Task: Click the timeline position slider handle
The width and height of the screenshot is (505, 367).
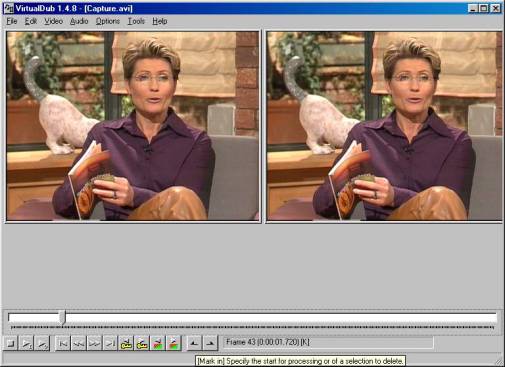Action: coord(62,317)
